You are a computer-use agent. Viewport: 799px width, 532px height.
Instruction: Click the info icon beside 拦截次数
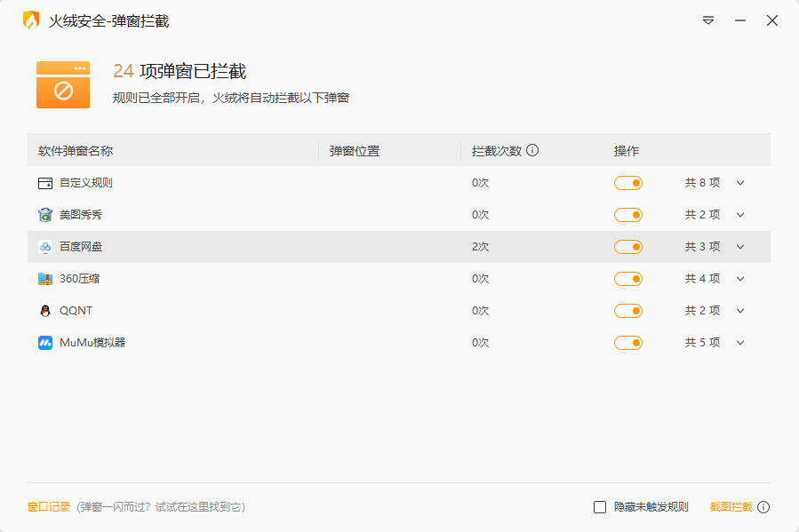tap(531, 150)
